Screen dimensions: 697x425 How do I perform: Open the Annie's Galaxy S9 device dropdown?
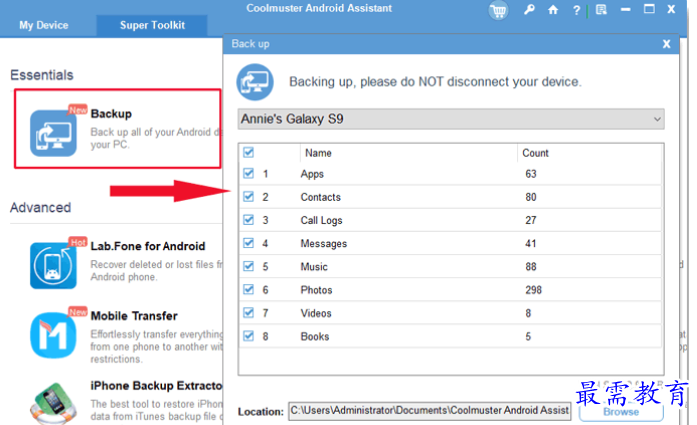(x=451, y=119)
